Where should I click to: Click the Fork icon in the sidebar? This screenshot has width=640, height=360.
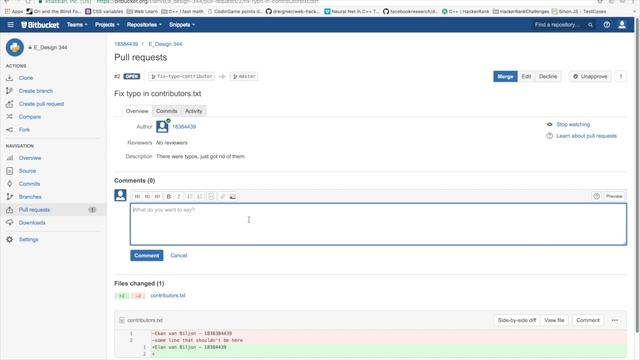9,130
